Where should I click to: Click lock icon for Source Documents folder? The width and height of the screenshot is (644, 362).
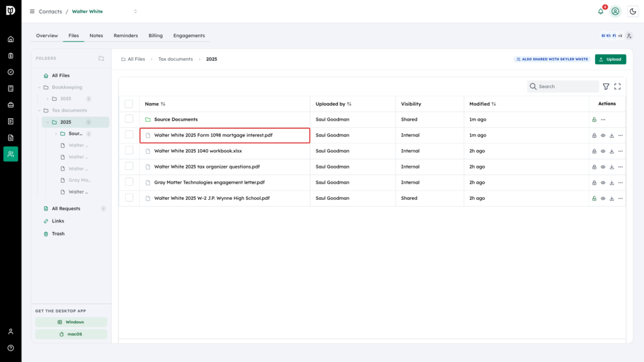(x=594, y=119)
